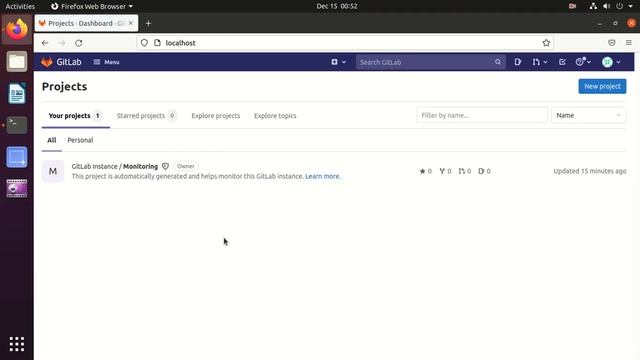
Task: Click the clock Dec 15 00:52
Action: click(337, 6)
